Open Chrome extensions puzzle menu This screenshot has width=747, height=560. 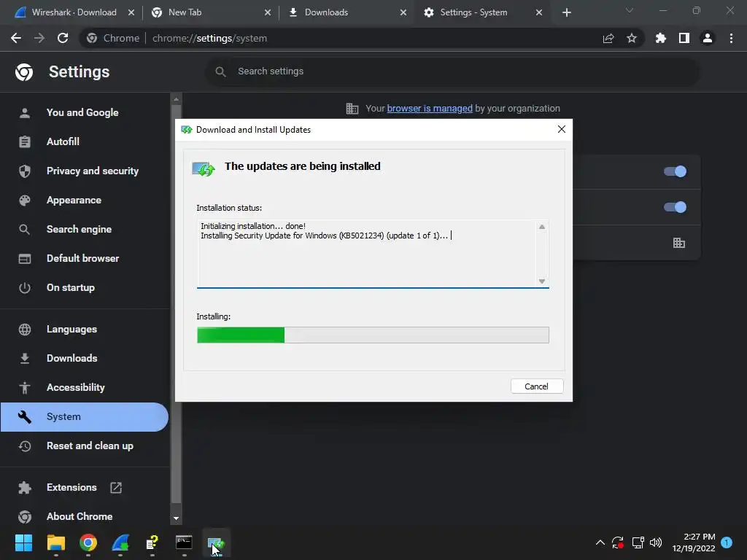click(661, 38)
